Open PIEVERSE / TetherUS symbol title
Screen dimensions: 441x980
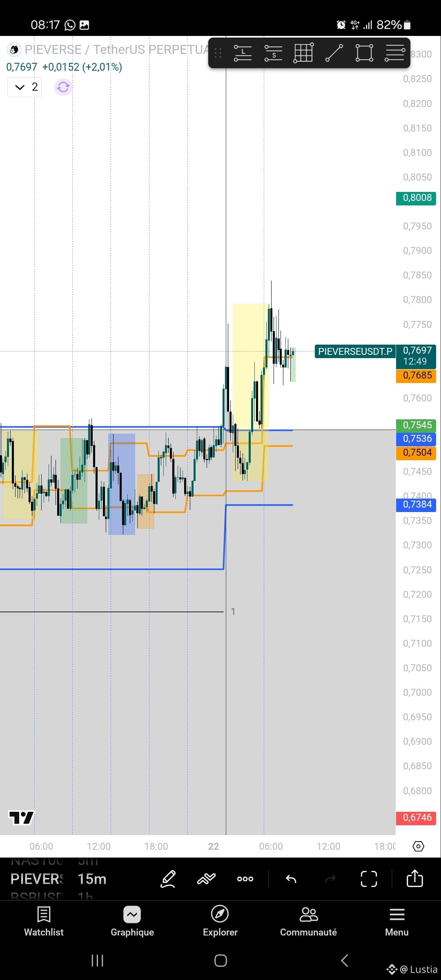117,49
